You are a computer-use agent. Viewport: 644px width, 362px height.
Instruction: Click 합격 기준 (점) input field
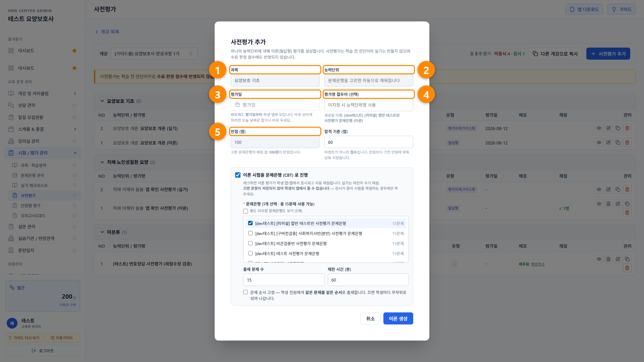369,142
